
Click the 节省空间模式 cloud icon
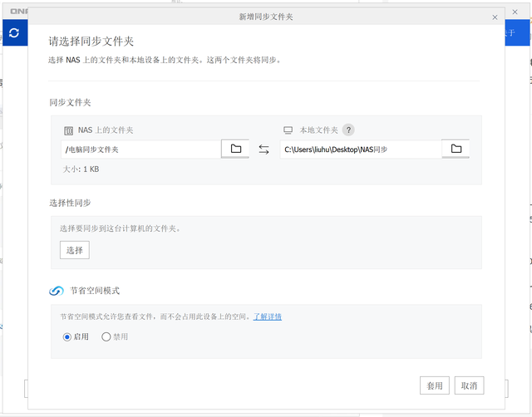(x=57, y=291)
